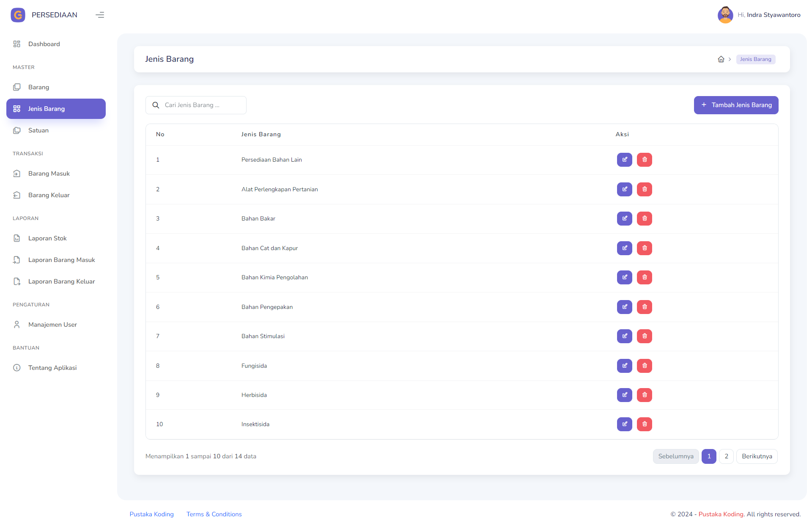
Task: Click delete icon for Bahan Bakar
Action: pos(645,218)
